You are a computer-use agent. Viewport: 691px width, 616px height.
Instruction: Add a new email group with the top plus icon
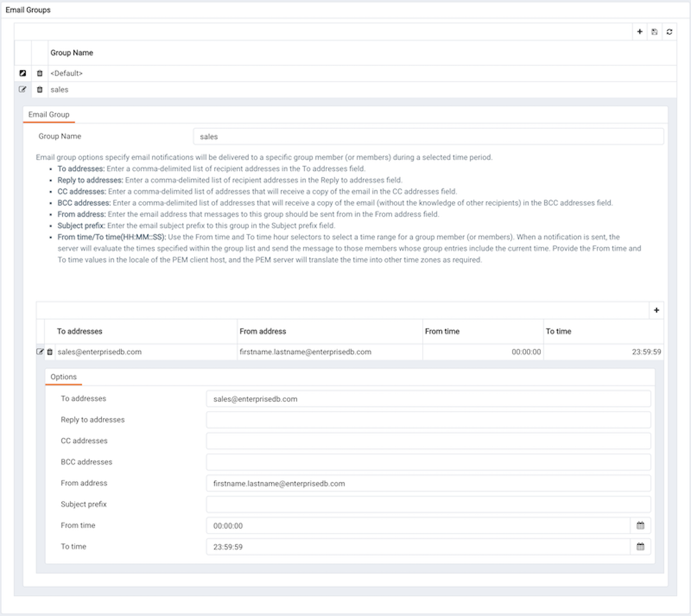639,32
